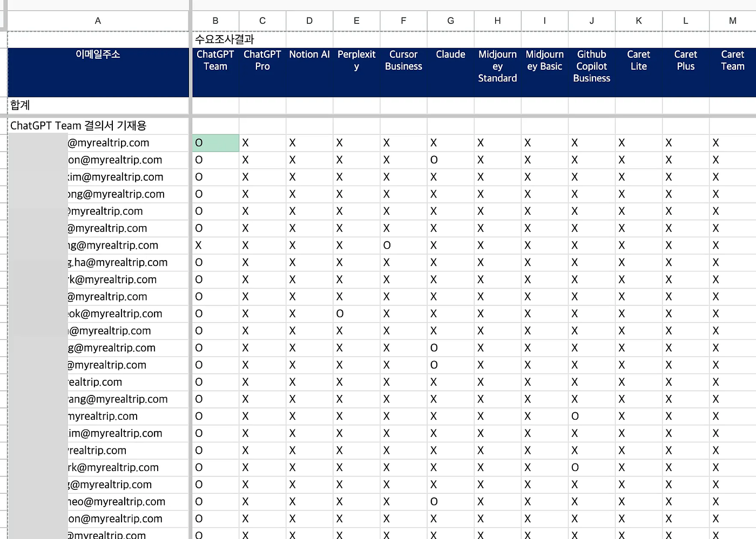
Task: Select the highlighted green O cell
Action: point(215,143)
